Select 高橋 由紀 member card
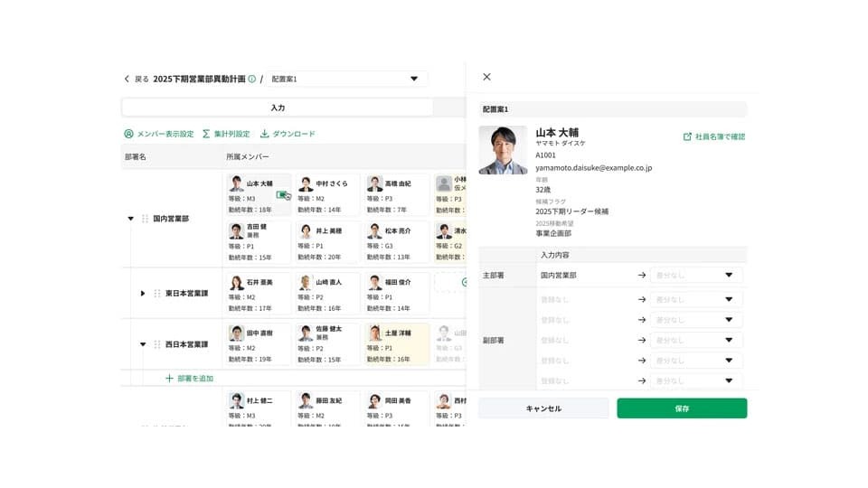868x488 pixels. coord(397,195)
